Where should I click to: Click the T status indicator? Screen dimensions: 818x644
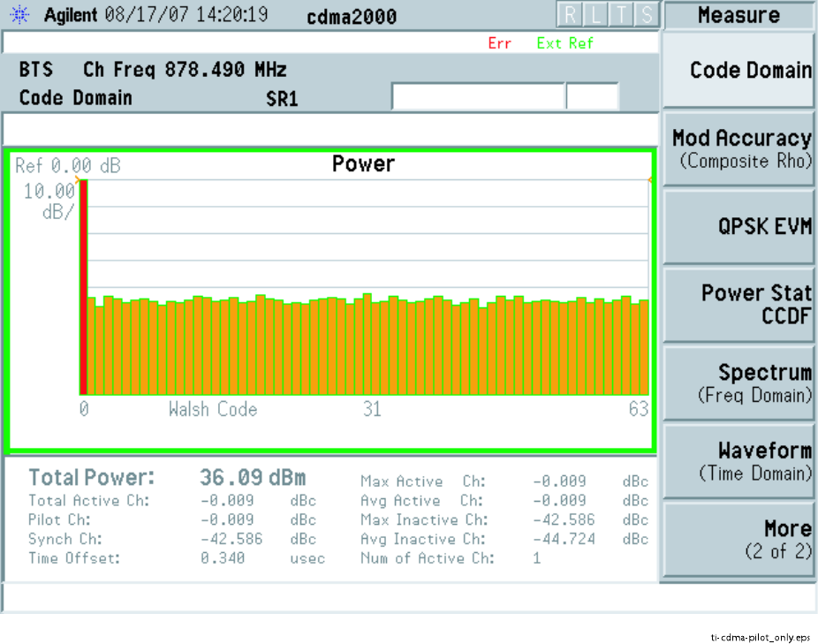click(621, 15)
